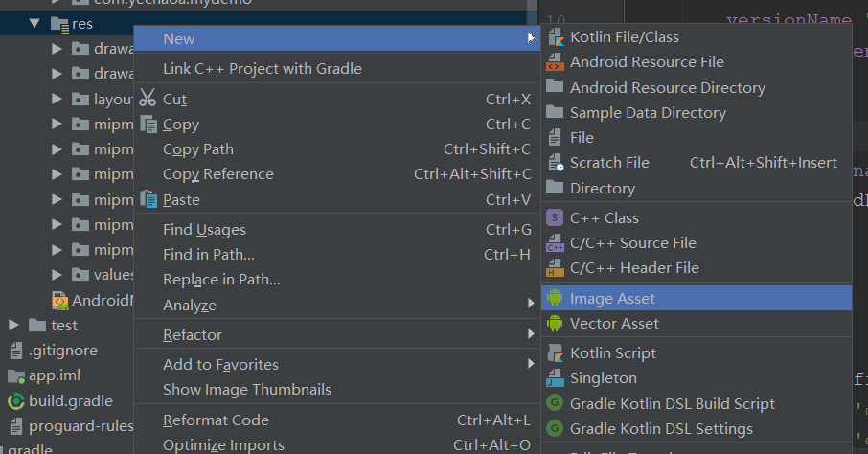The height and width of the screenshot is (454, 868).
Task: Click the Android robot icon for Vector Asset
Action: coord(555,324)
